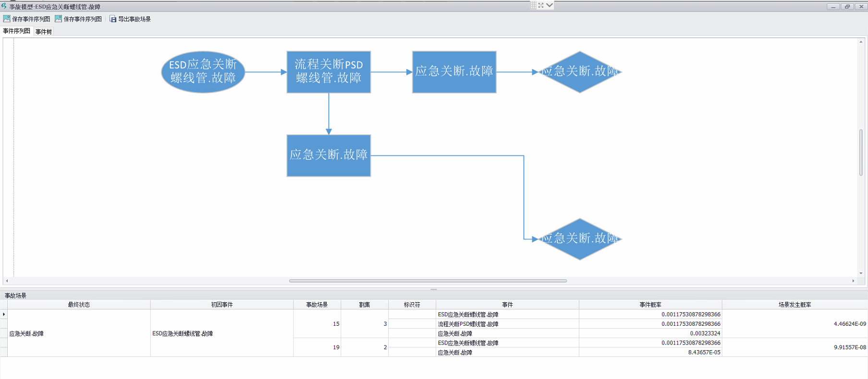Sort by the 场景发生概率 column header

click(x=795, y=305)
